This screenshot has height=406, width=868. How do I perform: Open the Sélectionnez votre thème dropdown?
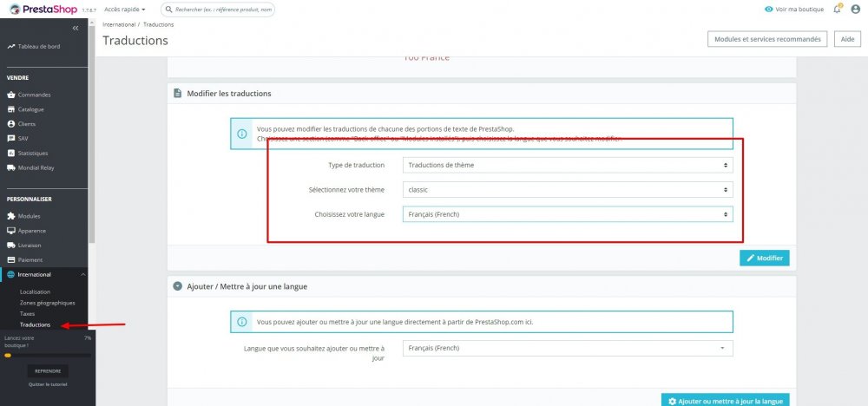(x=568, y=190)
